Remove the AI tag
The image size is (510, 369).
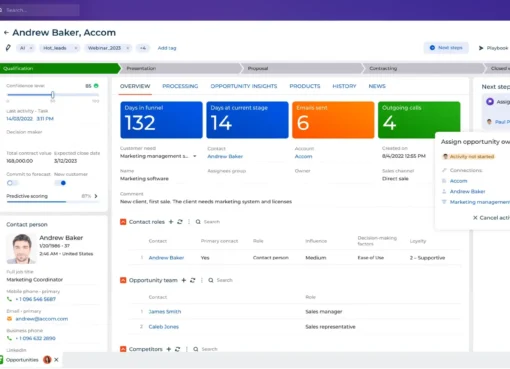tap(31, 48)
